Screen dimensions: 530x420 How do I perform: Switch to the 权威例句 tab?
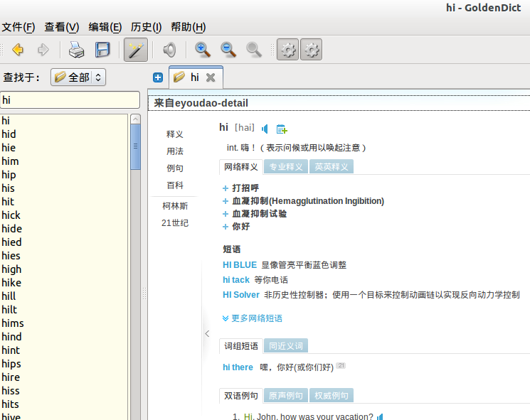[x=332, y=395]
